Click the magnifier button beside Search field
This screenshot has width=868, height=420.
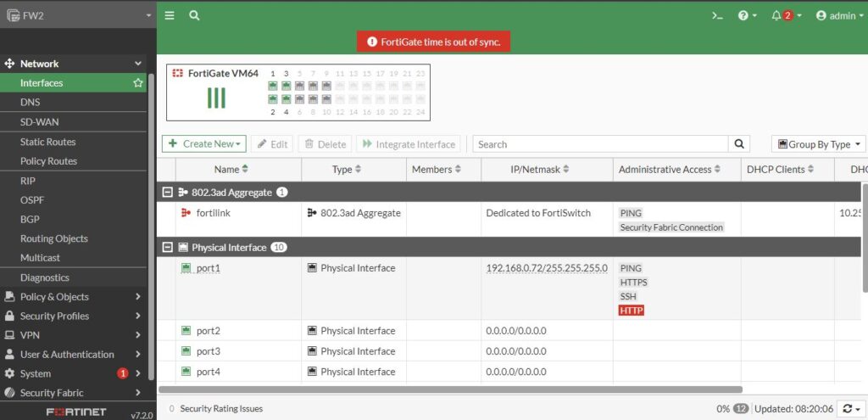point(740,144)
